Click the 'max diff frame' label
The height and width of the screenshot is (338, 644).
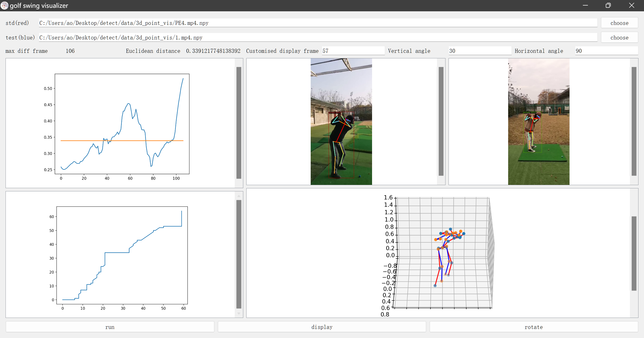26,51
